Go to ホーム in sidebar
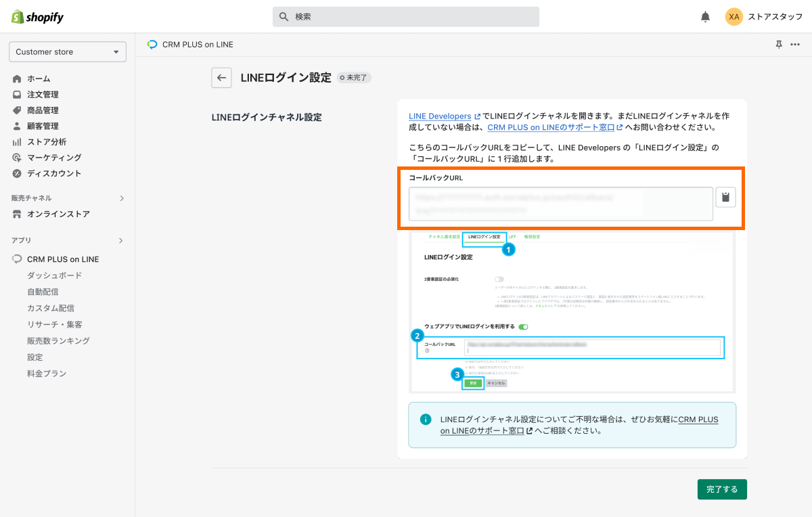Screen dimensions: 812x517 [x=39, y=79]
